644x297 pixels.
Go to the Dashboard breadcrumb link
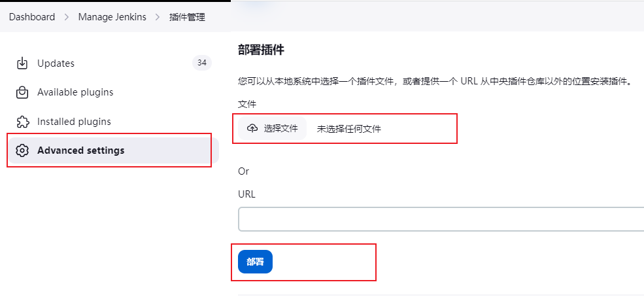click(32, 17)
